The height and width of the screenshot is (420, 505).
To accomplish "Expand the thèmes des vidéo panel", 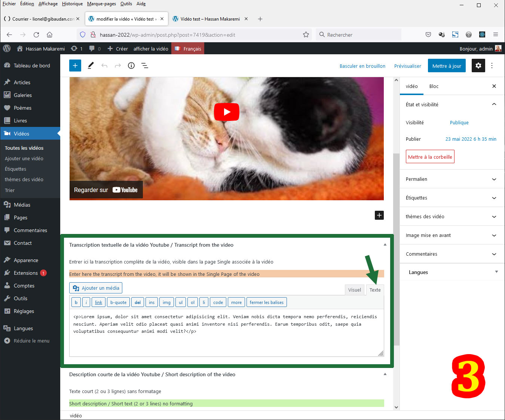I will coord(452,216).
